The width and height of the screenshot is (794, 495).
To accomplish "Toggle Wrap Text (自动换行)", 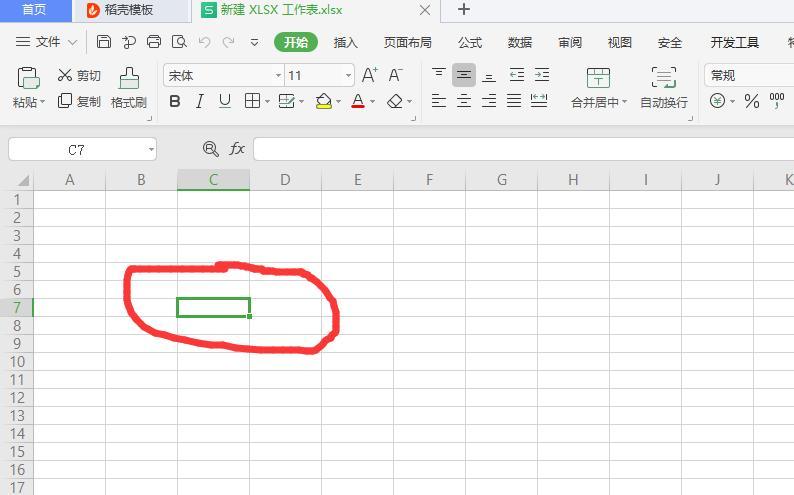I will click(x=663, y=88).
